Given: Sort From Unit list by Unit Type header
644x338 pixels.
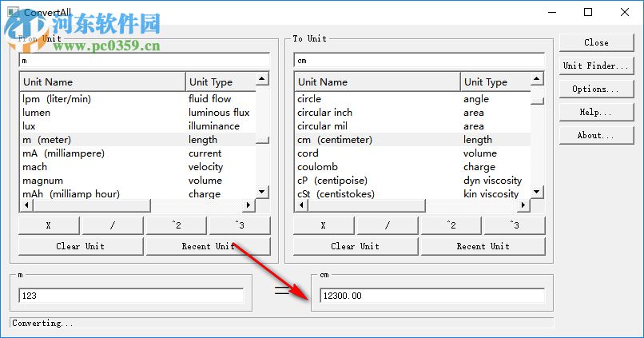Looking at the screenshot, I should pyautogui.click(x=221, y=82).
